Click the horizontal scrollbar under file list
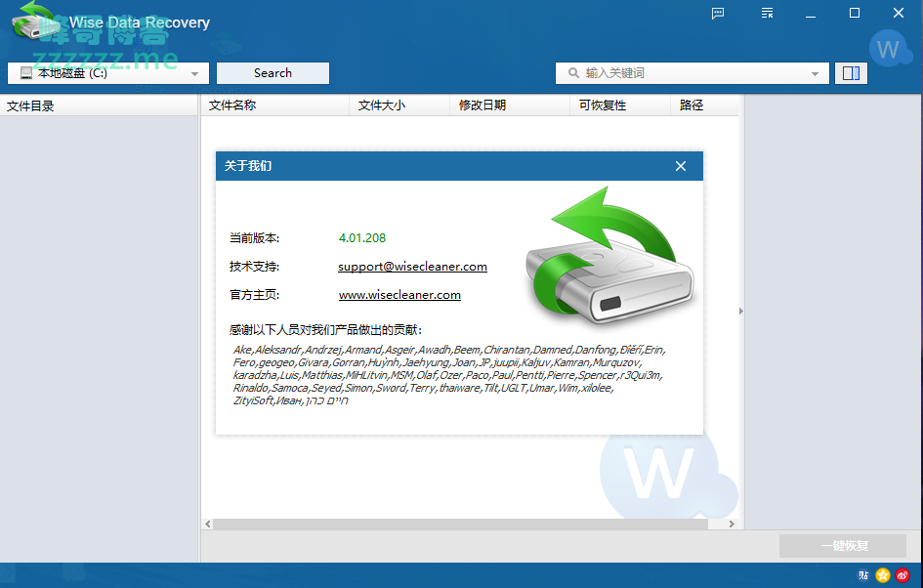This screenshot has height=588, width=923. 459,525
